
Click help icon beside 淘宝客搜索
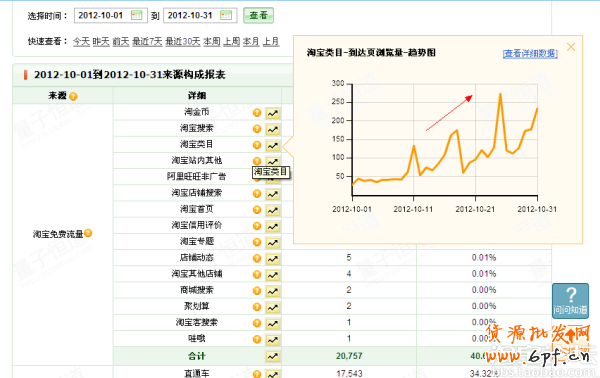(257, 323)
